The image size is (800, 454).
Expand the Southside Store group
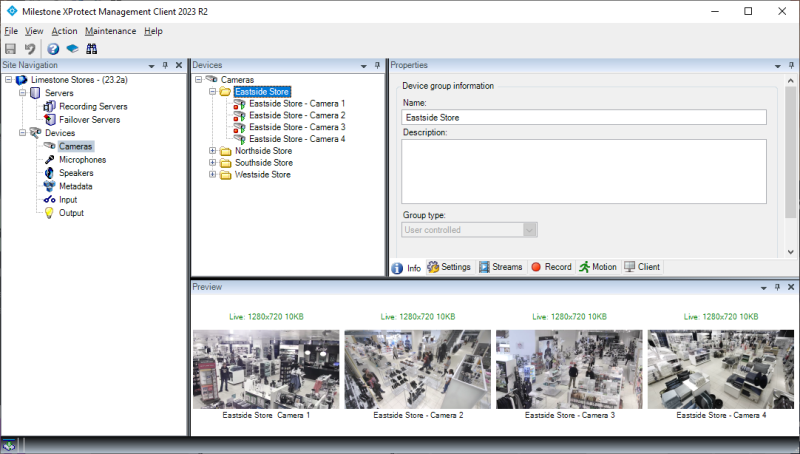click(x=212, y=162)
